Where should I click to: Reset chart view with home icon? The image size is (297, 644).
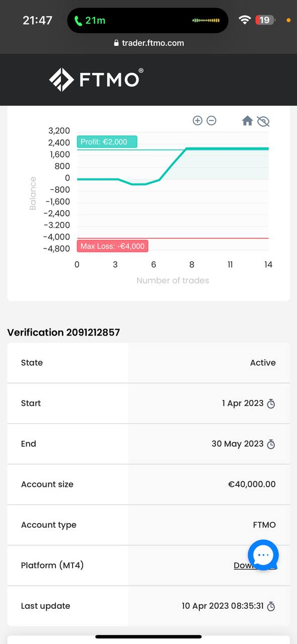click(x=247, y=120)
